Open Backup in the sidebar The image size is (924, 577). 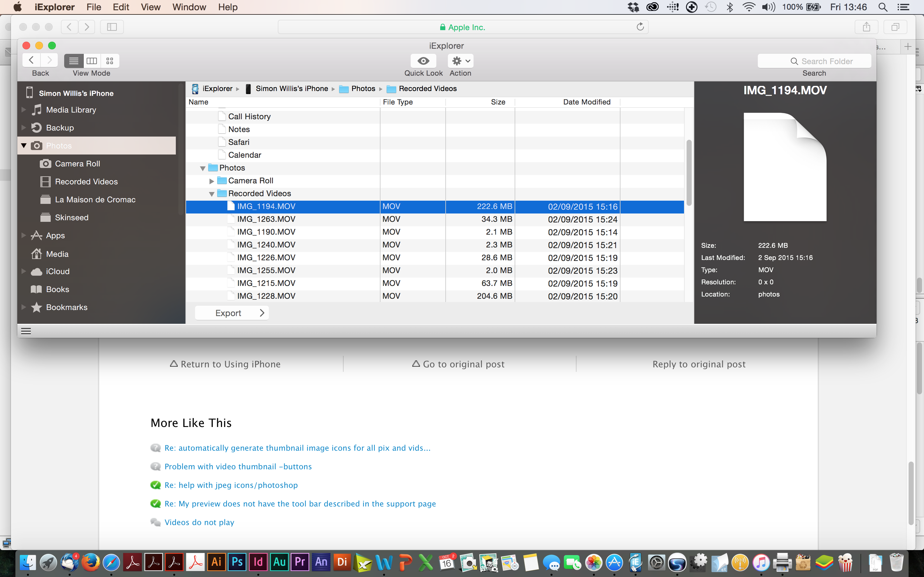[60, 128]
